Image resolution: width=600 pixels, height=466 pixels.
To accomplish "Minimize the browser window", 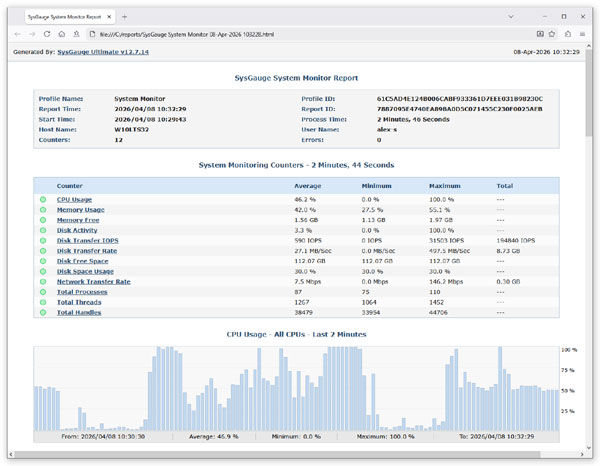I will [x=545, y=16].
